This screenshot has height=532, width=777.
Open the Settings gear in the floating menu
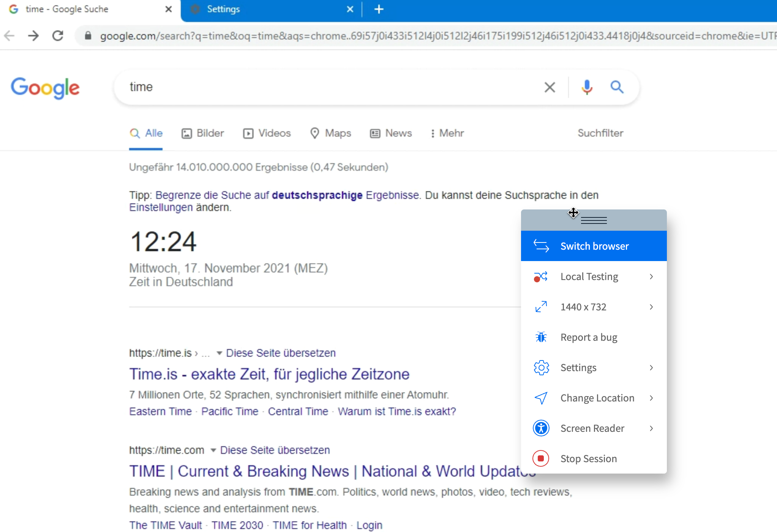[x=541, y=367]
